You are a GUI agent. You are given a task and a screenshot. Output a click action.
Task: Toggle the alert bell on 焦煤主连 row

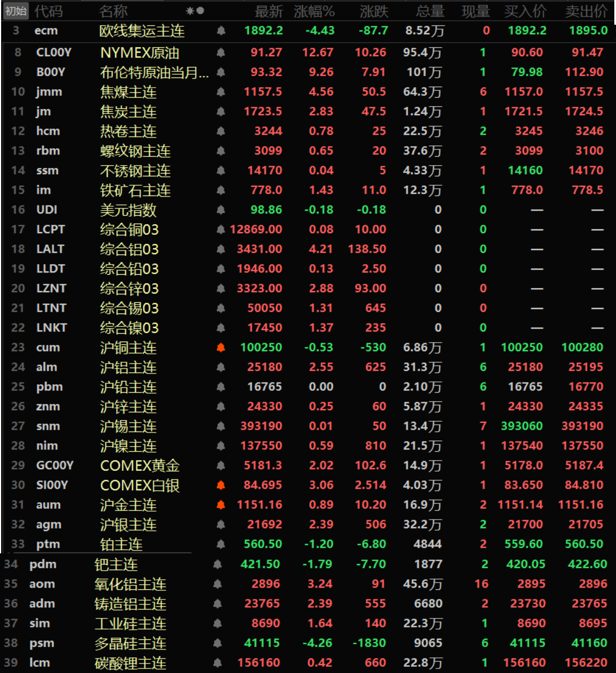pos(221,92)
